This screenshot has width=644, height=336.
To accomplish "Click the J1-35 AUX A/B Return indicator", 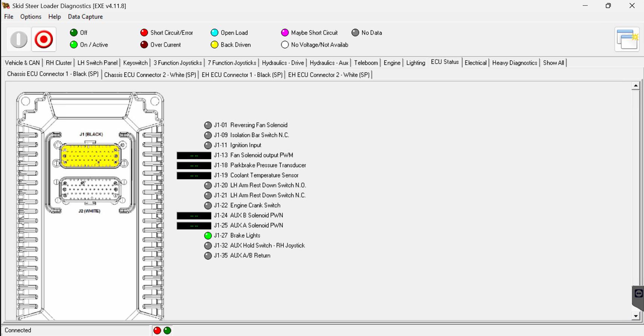I will (x=208, y=256).
